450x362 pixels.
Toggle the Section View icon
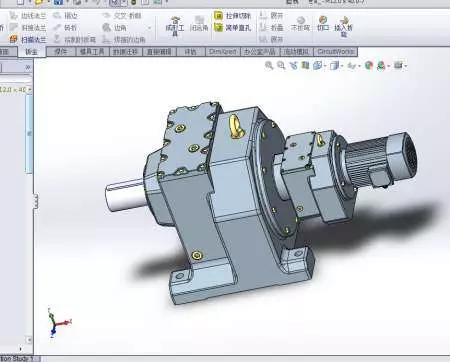click(305, 65)
